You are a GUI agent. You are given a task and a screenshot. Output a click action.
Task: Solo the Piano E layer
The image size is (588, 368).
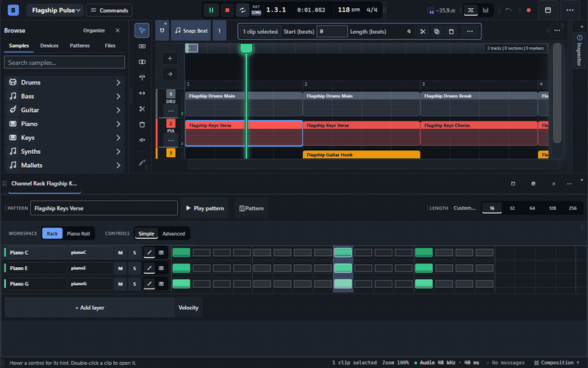135,268
